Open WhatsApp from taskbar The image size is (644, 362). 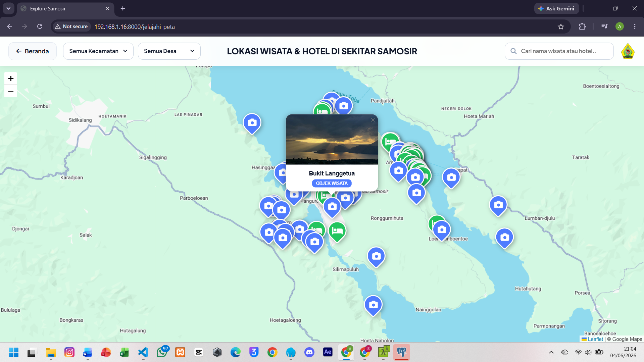(162, 352)
